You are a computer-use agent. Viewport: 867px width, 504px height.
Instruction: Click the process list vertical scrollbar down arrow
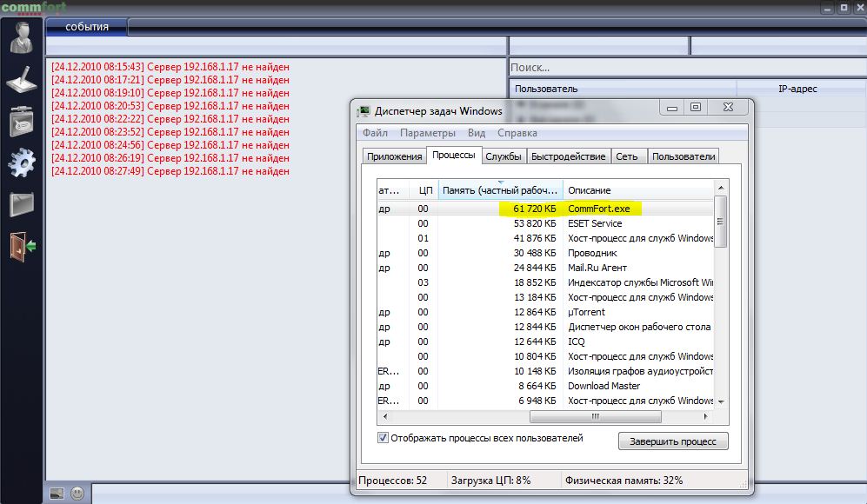(720, 401)
